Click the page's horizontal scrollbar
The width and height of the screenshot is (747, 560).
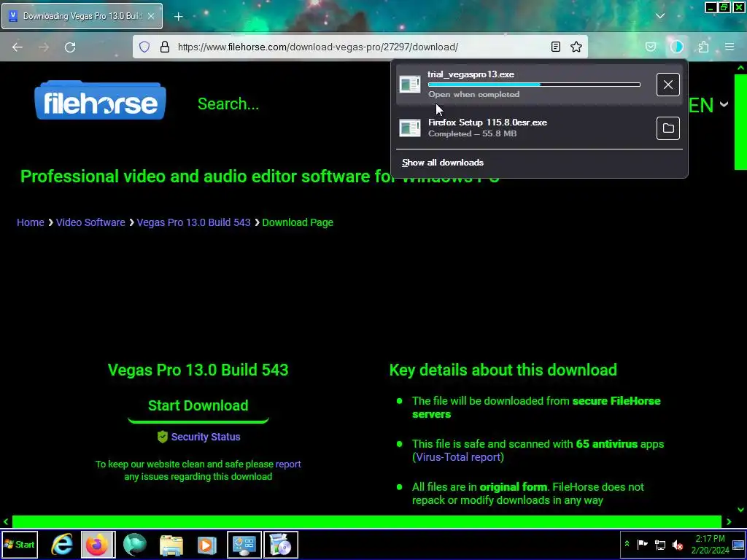(x=366, y=521)
